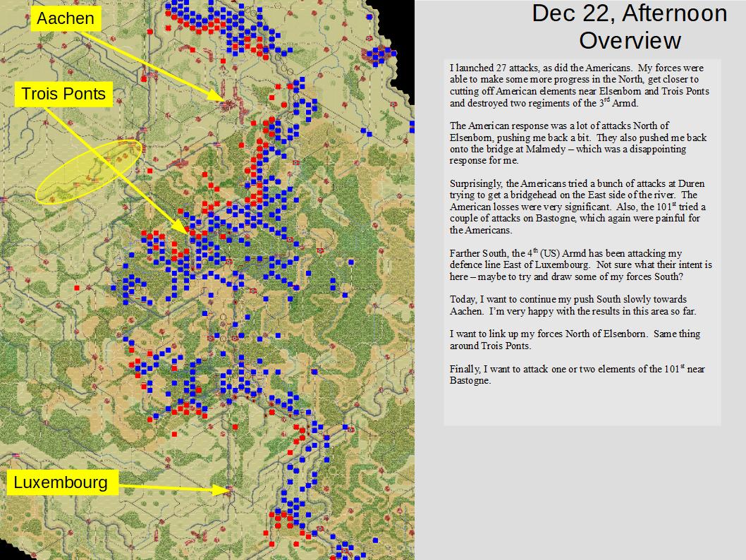746x560 pixels.
Task: Click the paragraph starting "Surprisingly, the Americans tried"
Action: (x=577, y=207)
